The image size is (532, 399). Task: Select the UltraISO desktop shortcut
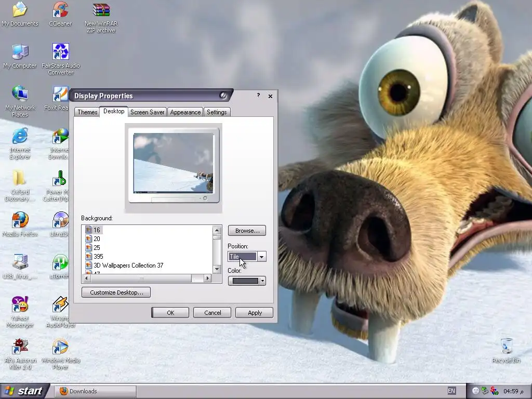pyautogui.click(x=59, y=224)
